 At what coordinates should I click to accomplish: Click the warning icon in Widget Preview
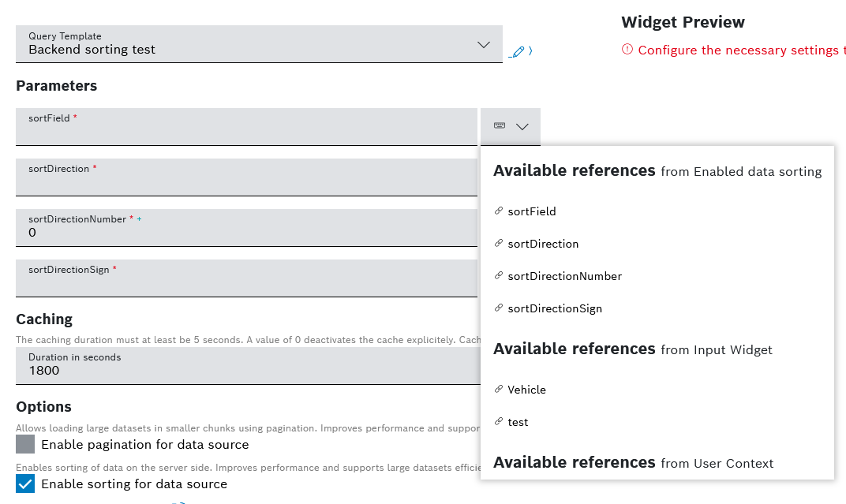point(627,50)
